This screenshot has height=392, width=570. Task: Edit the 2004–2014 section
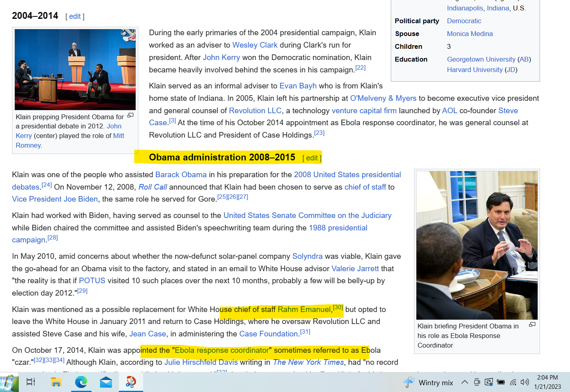click(x=75, y=16)
